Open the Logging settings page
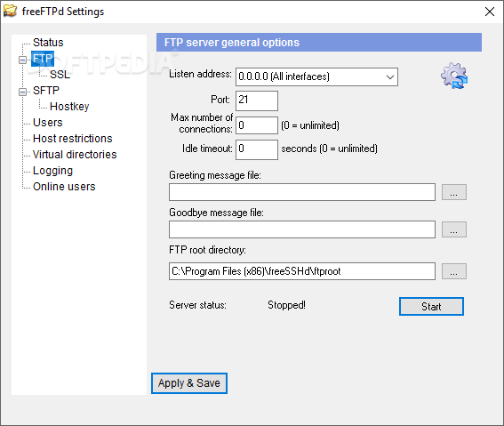The image size is (504, 426). [52, 171]
